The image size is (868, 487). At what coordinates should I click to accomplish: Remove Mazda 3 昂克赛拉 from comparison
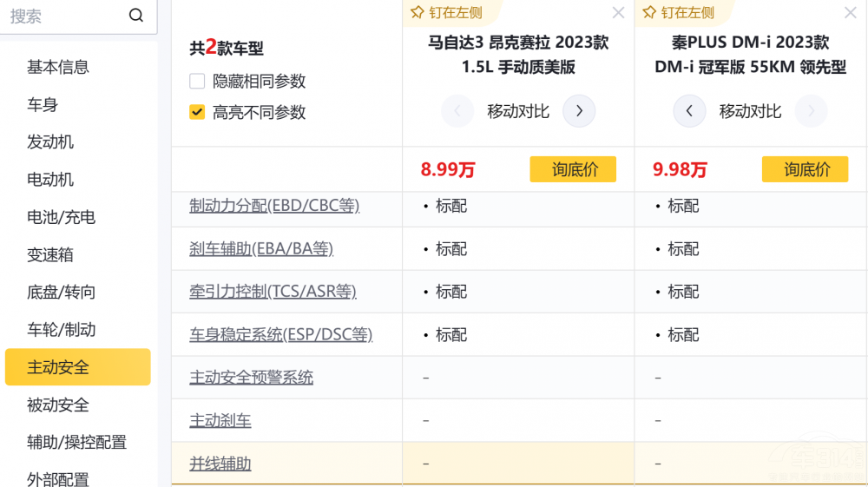tap(618, 13)
